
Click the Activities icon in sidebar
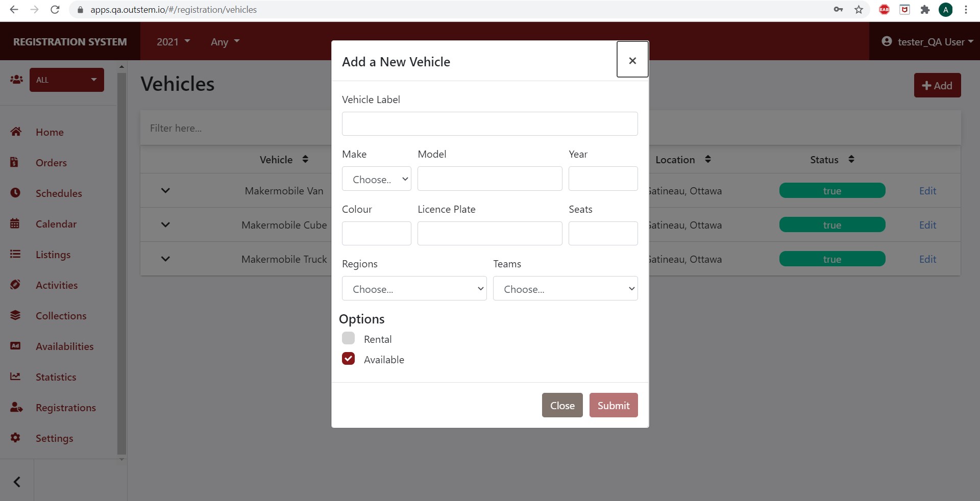[x=15, y=285]
